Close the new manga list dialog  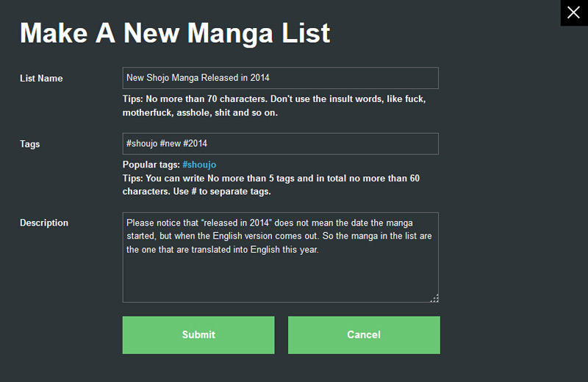[573, 13]
